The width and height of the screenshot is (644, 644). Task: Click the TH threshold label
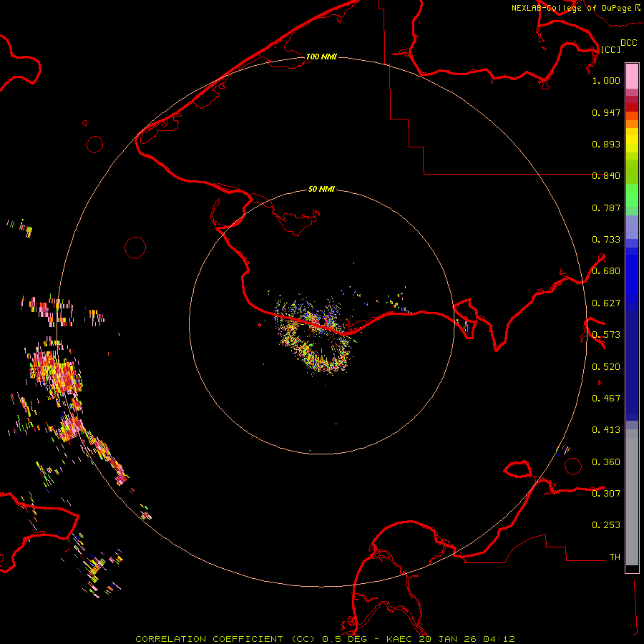(x=614, y=557)
